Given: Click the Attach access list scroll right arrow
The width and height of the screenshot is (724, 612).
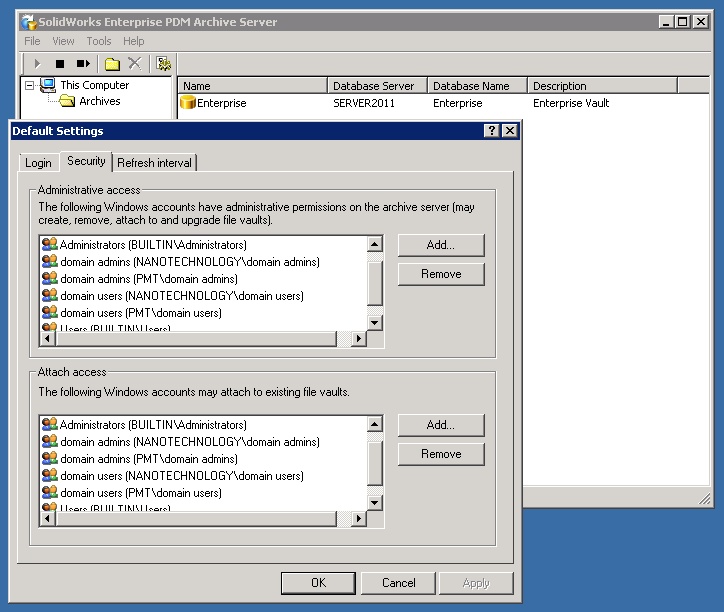Looking at the screenshot, I should pyautogui.click(x=358, y=519).
